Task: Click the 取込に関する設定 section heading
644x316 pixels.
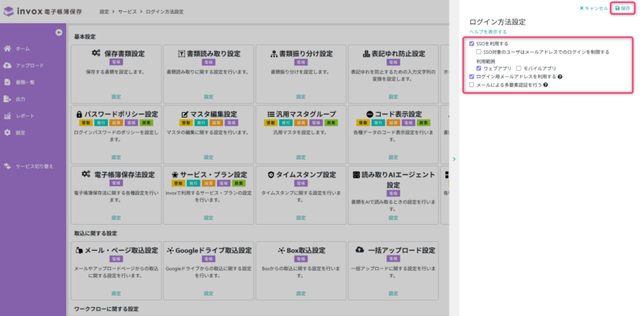Action: (x=95, y=233)
